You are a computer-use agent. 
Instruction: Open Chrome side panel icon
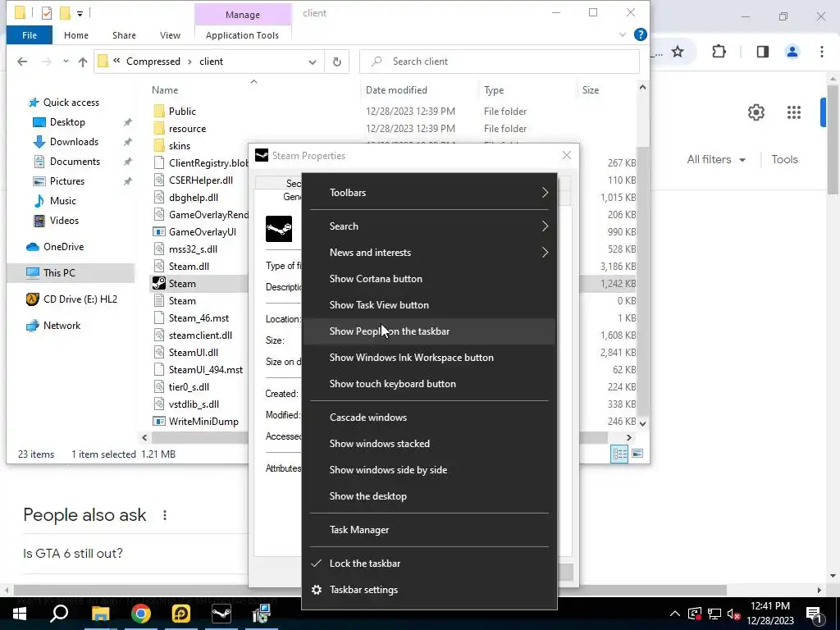763,52
